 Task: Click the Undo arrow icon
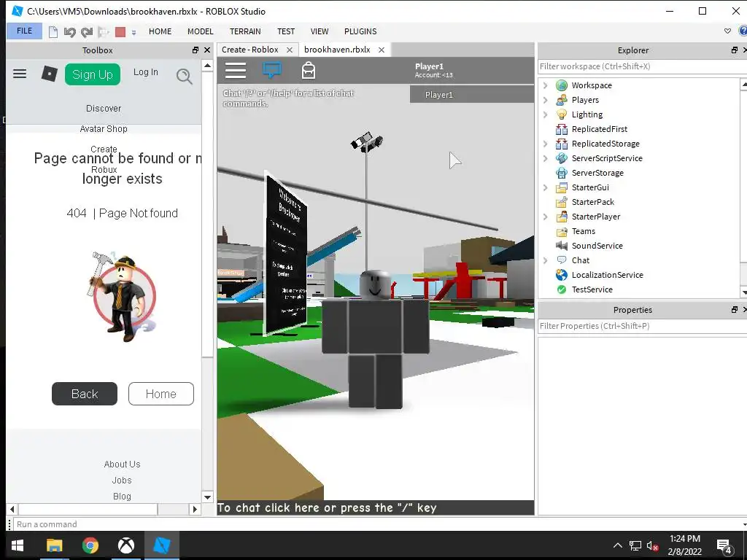(69, 32)
